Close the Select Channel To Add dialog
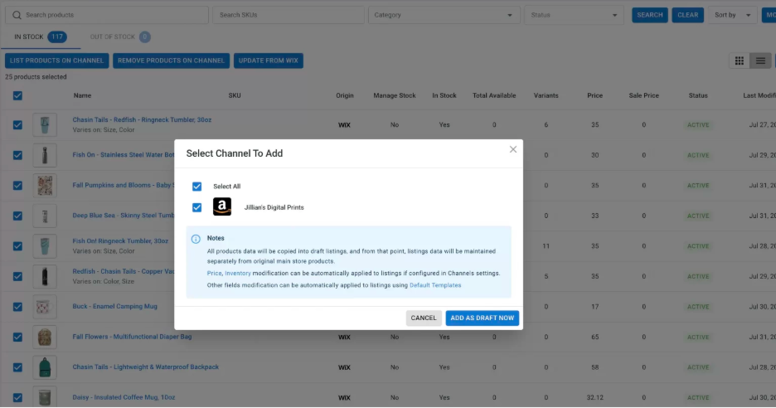 pyautogui.click(x=513, y=150)
